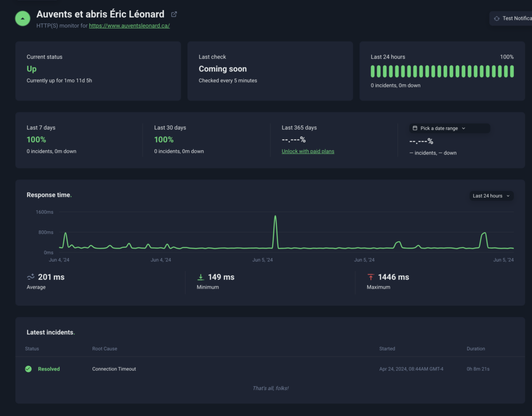Open the external link icon beside monitor title

174,14
